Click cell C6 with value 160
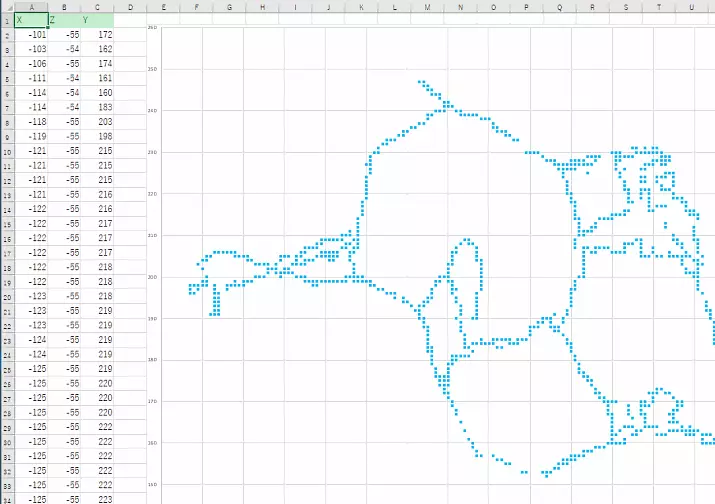This screenshot has width=715, height=504. click(97, 93)
